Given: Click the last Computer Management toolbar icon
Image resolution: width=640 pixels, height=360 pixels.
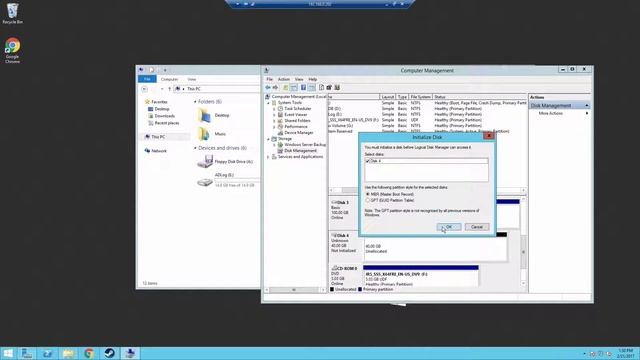Looking at the screenshot, I should point(337,87).
